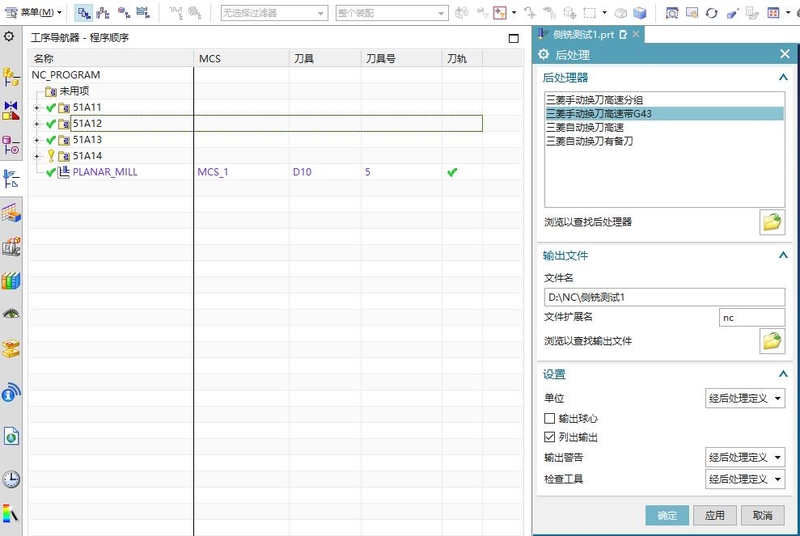Collapse the 输出文件 section
The image size is (800, 536).
(783, 256)
